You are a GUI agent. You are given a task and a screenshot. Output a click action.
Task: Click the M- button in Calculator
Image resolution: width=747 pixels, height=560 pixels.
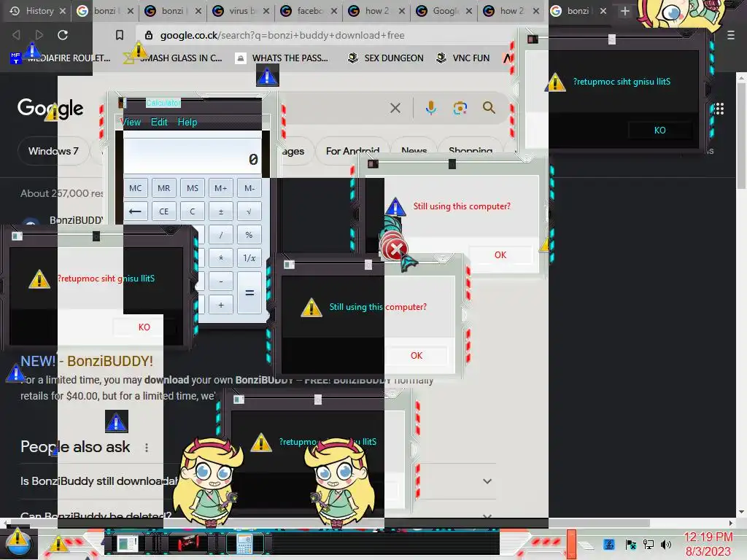pyautogui.click(x=249, y=188)
